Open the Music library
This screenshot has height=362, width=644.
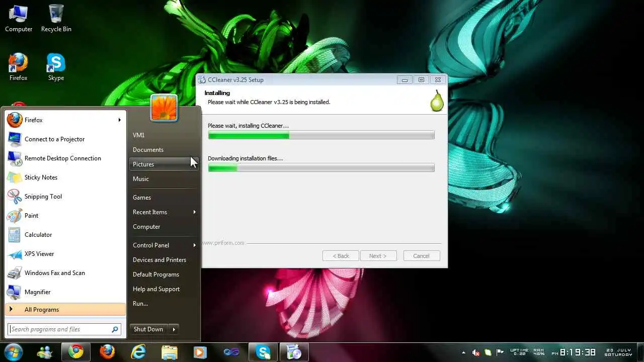[164, 179]
